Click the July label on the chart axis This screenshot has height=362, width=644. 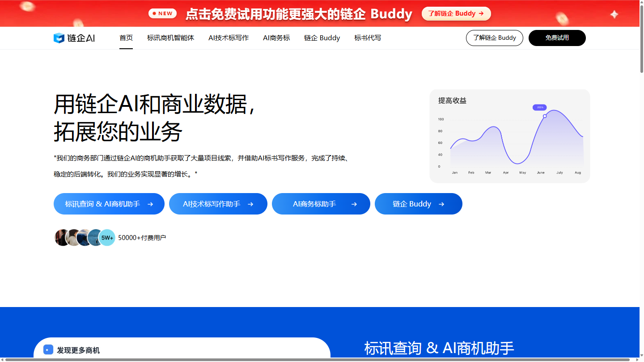coord(559,173)
